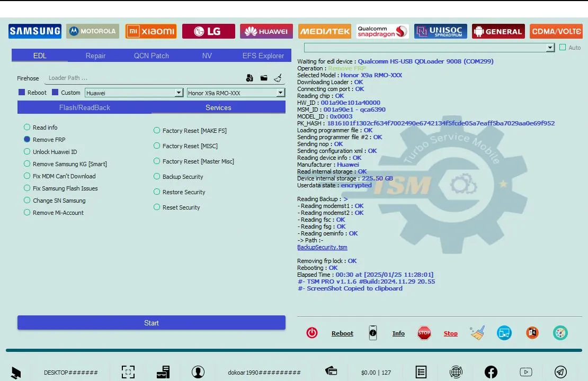Click the phone info icon

pyautogui.click(x=373, y=333)
